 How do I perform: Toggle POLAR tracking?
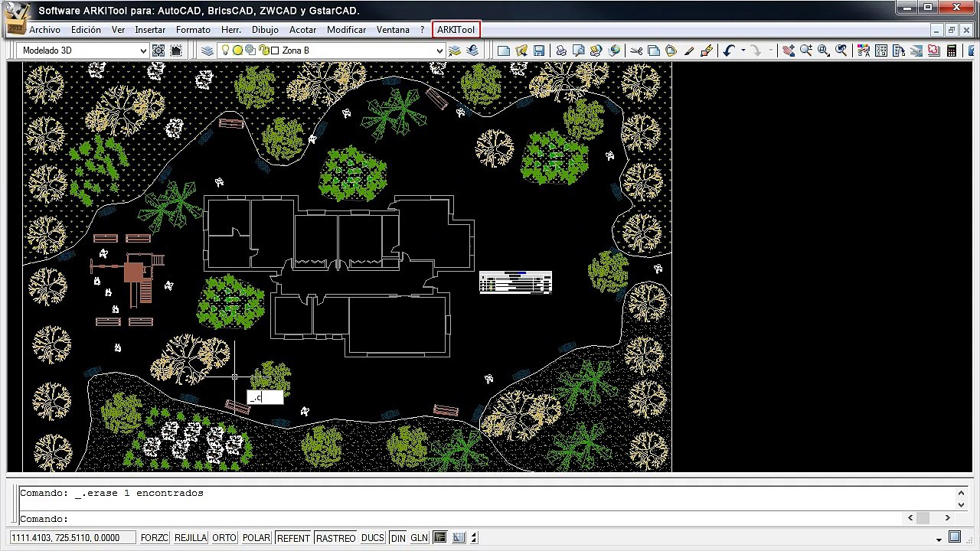click(256, 538)
